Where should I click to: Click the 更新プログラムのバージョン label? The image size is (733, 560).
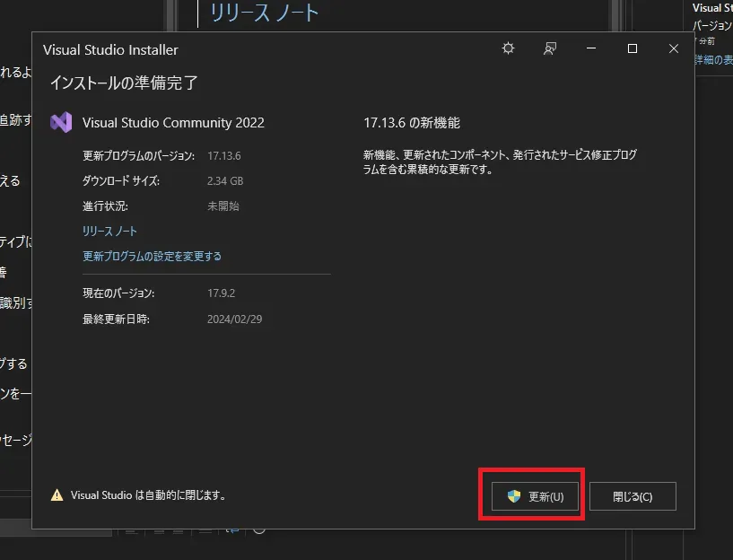[x=139, y=155]
